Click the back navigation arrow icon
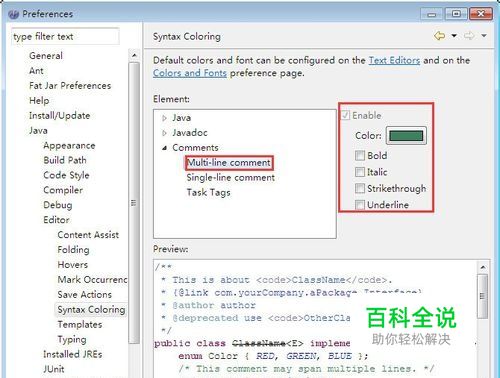This screenshot has width=500, height=378. pos(440,36)
